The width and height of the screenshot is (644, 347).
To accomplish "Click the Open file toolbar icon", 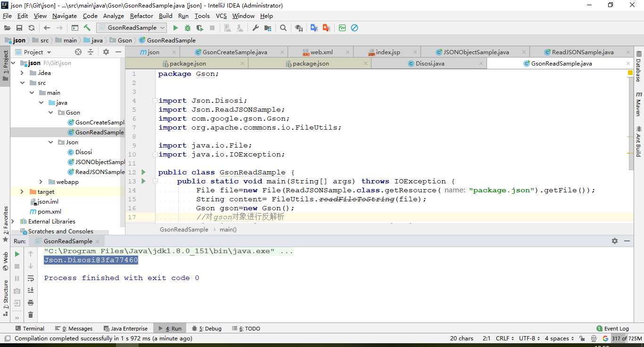I will (x=7, y=28).
